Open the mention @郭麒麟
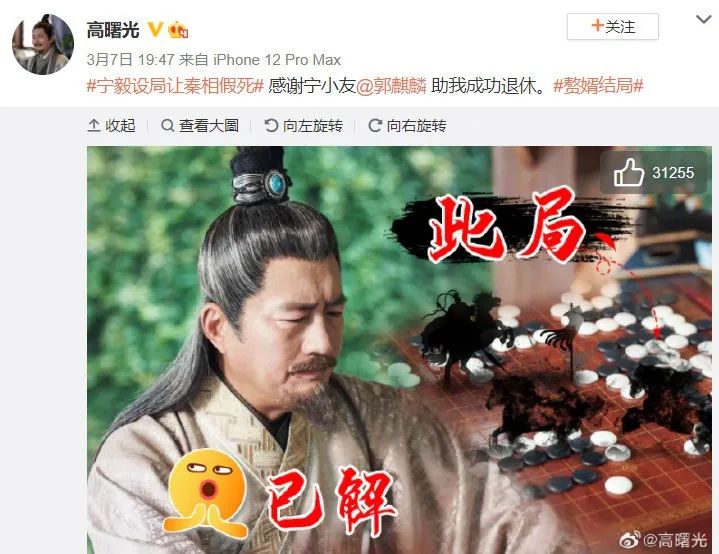The width and height of the screenshot is (719, 554). 391,86
